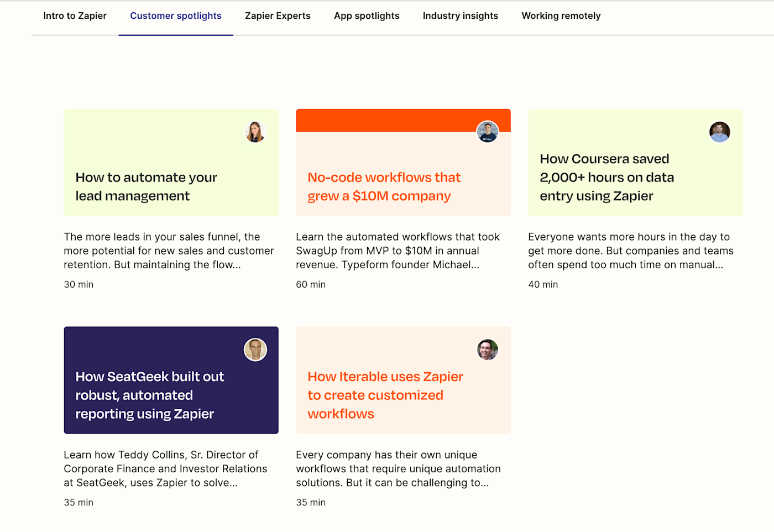Click the description starting 'Learn how Teddy Collins'

click(x=165, y=468)
